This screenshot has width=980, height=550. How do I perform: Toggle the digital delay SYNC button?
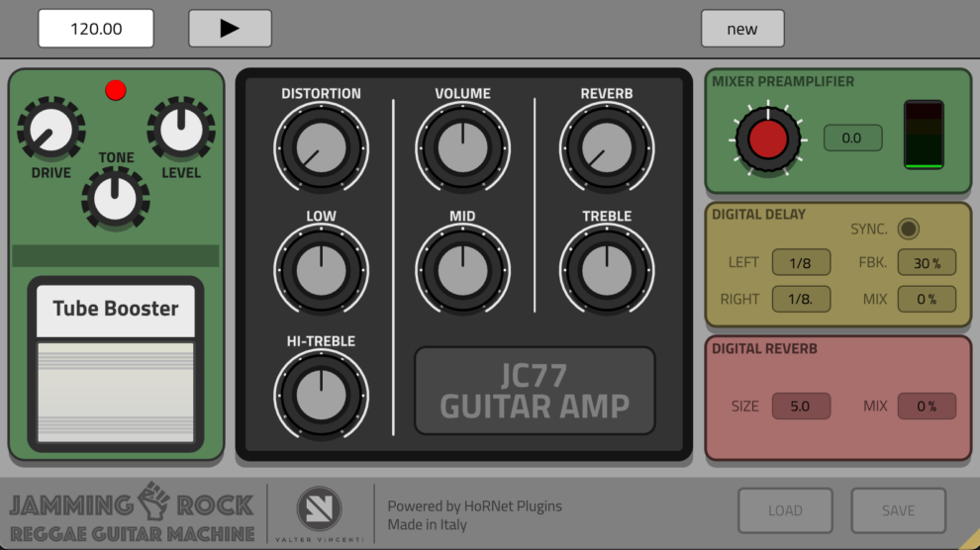908,229
